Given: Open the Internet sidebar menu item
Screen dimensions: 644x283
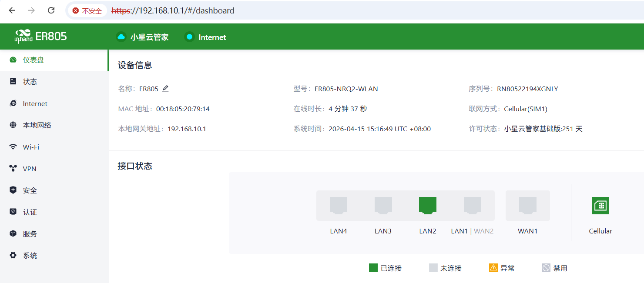Looking at the screenshot, I should tap(54, 103).
